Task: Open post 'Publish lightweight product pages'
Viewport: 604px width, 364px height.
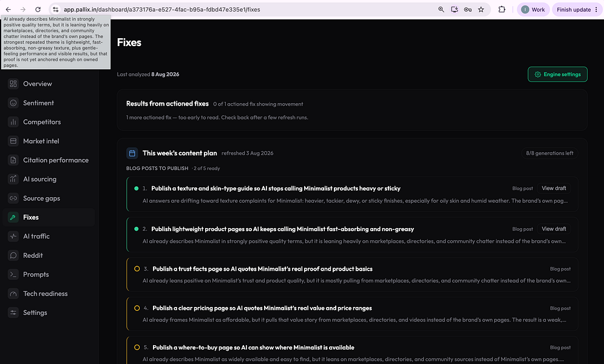Action: coord(282,229)
